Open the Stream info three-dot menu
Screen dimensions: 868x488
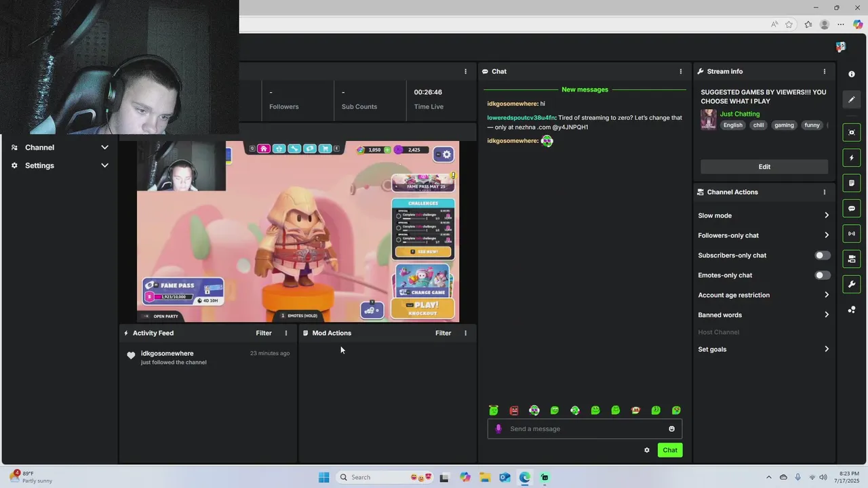click(825, 71)
